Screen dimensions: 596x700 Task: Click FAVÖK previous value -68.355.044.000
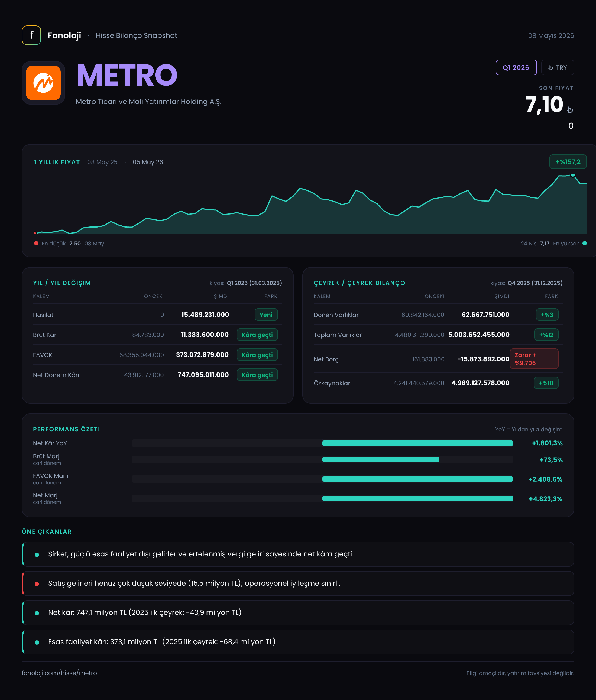tap(140, 355)
